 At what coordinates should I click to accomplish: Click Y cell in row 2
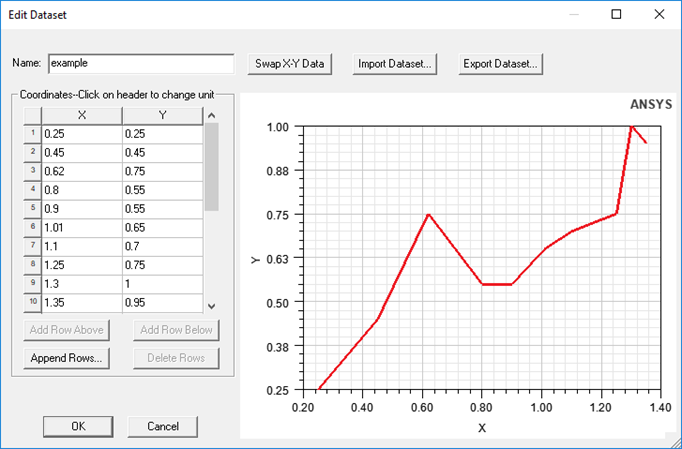coord(163,153)
